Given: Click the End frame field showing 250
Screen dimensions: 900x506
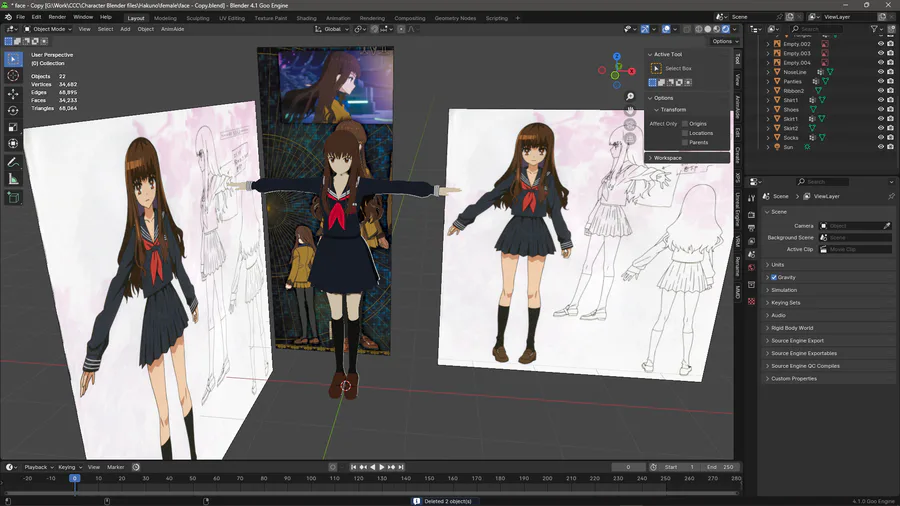Looking at the screenshot, I should (720, 467).
